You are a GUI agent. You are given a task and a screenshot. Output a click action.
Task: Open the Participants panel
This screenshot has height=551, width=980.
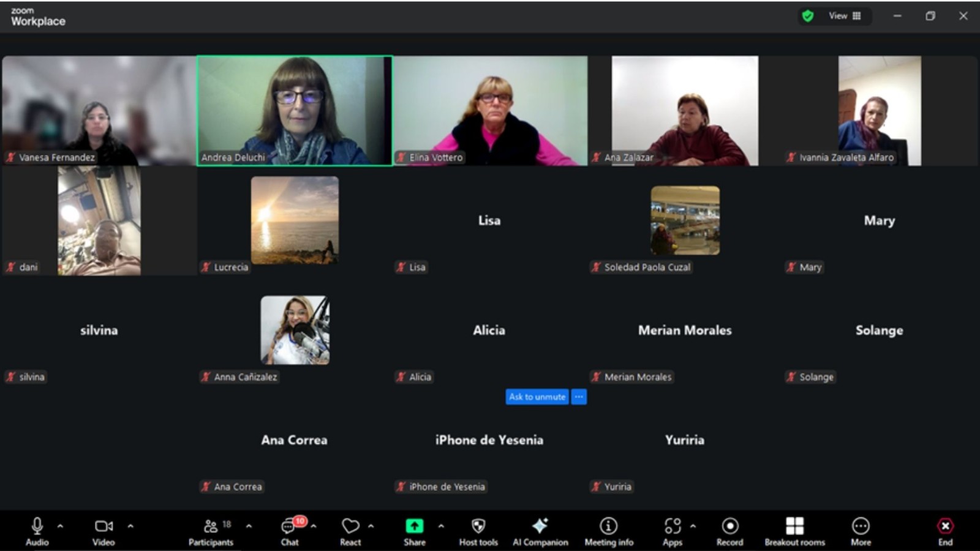coord(211,531)
